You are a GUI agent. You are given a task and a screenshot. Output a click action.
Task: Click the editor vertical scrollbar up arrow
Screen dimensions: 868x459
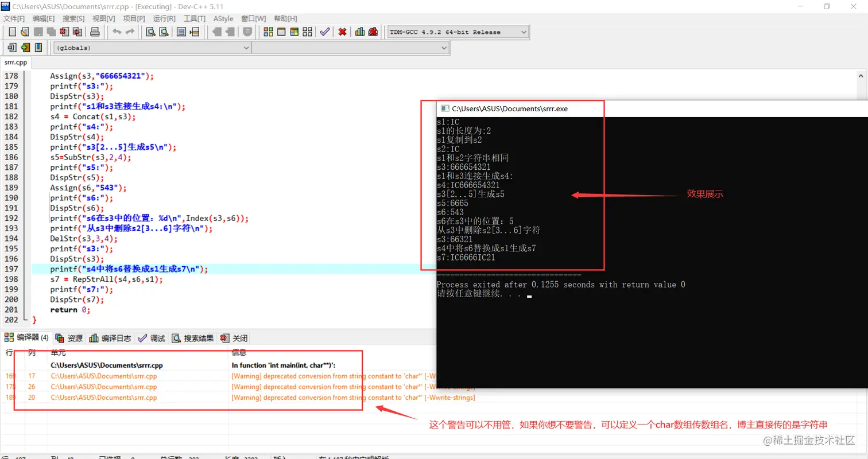(860, 76)
